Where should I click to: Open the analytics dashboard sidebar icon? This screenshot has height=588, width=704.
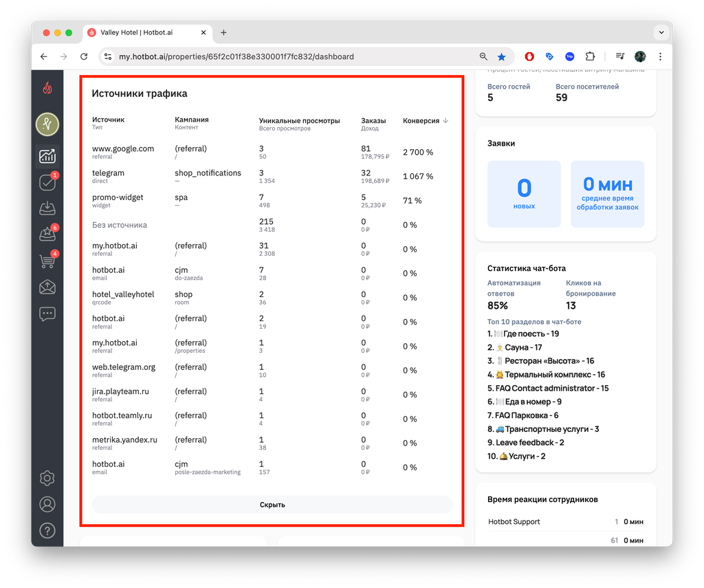[x=47, y=156]
